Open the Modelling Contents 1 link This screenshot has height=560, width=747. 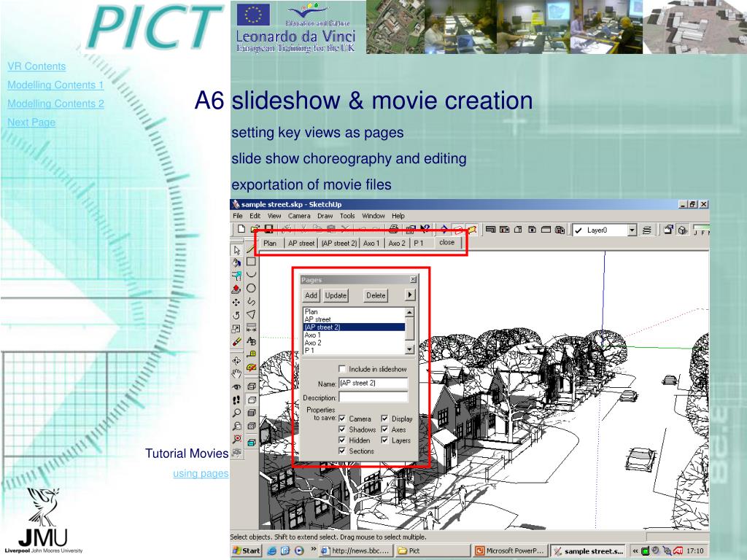click(x=55, y=85)
